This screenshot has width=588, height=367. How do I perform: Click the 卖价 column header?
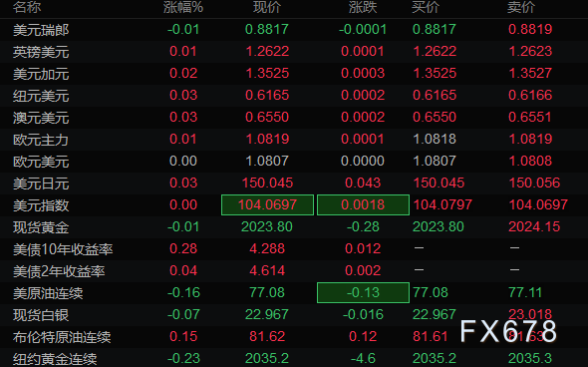point(521,7)
